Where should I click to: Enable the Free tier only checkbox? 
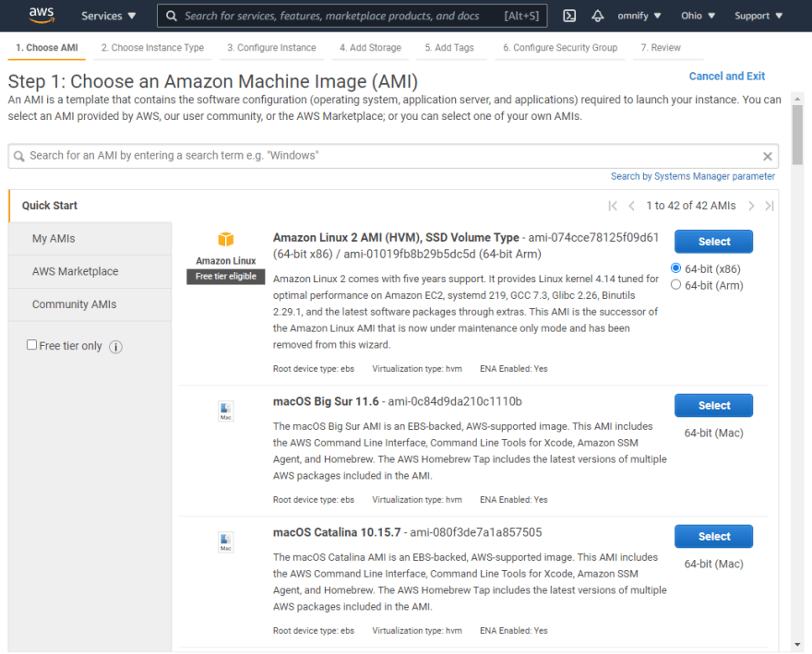point(31,345)
